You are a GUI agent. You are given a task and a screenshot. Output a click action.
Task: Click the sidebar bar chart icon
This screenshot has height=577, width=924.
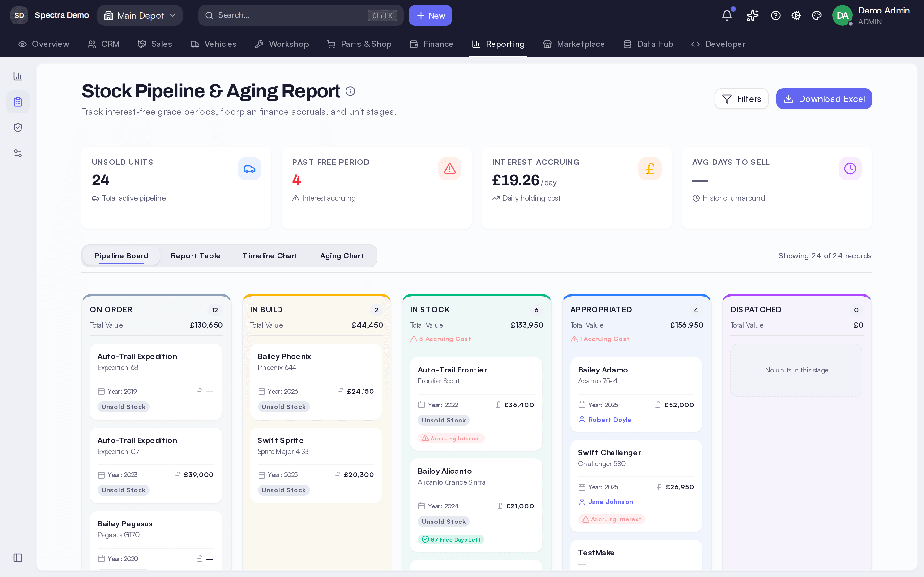point(18,76)
